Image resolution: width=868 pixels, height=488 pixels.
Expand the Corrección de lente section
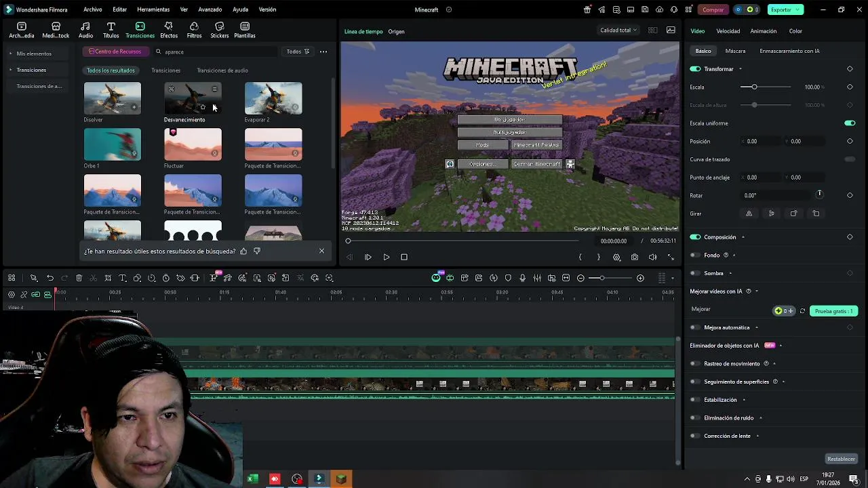tap(757, 436)
